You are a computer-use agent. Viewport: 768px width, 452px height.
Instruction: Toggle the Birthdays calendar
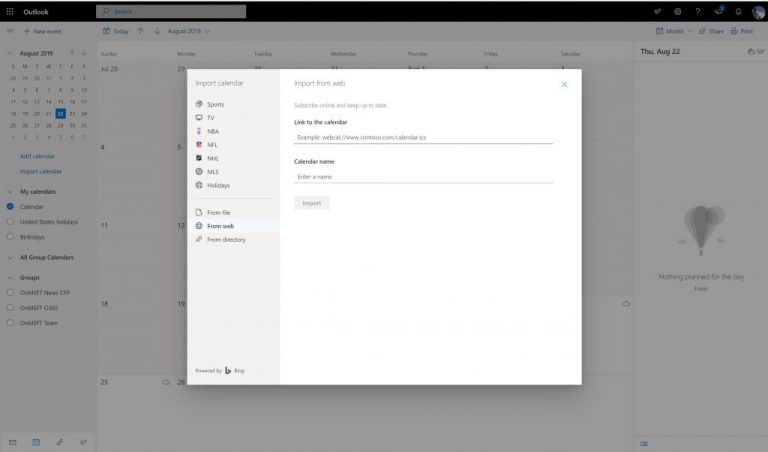click(x=10, y=237)
